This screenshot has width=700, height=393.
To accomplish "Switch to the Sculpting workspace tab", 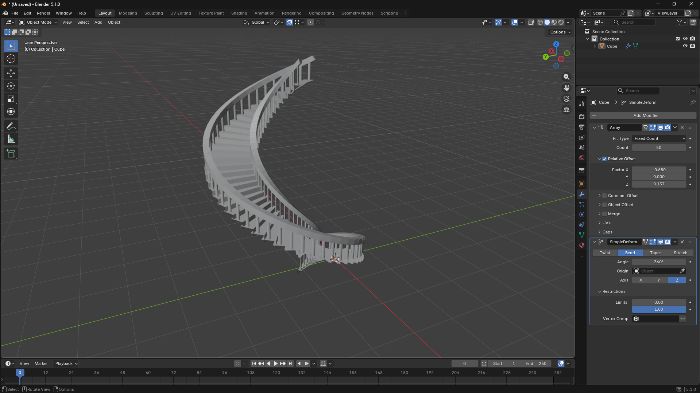I will point(154,13).
